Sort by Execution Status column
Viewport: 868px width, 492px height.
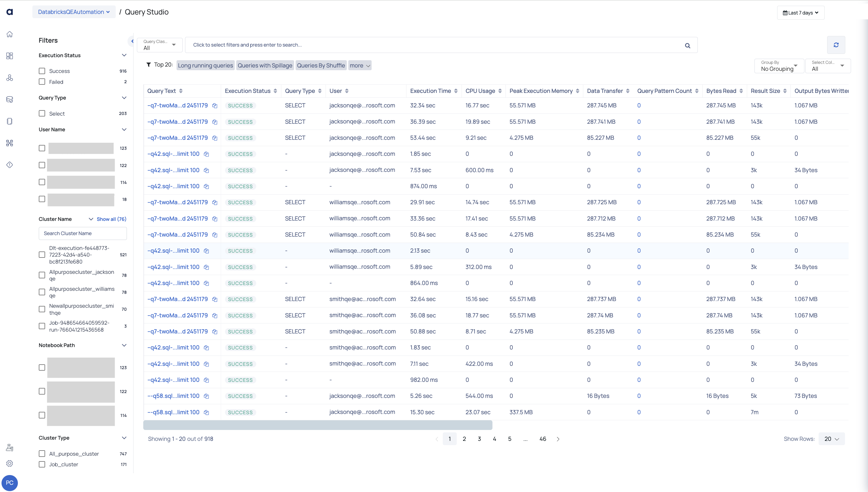point(275,91)
